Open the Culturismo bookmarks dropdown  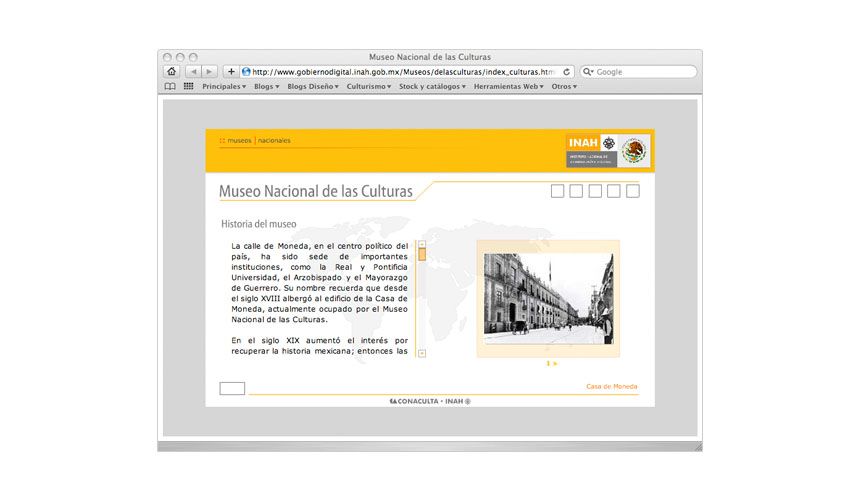[369, 87]
